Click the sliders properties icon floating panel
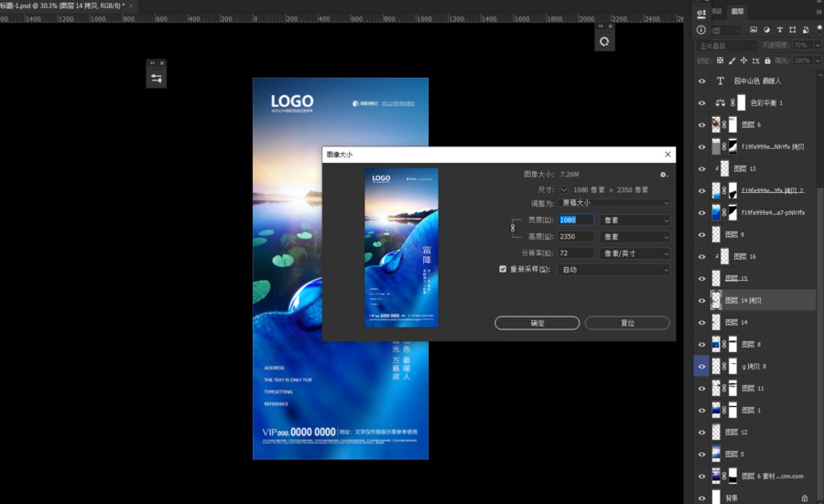The height and width of the screenshot is (504, 824). 156,79
